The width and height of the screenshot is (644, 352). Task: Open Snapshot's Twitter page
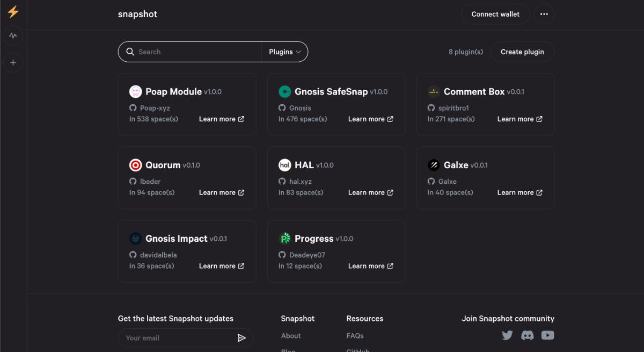[508, 335]
